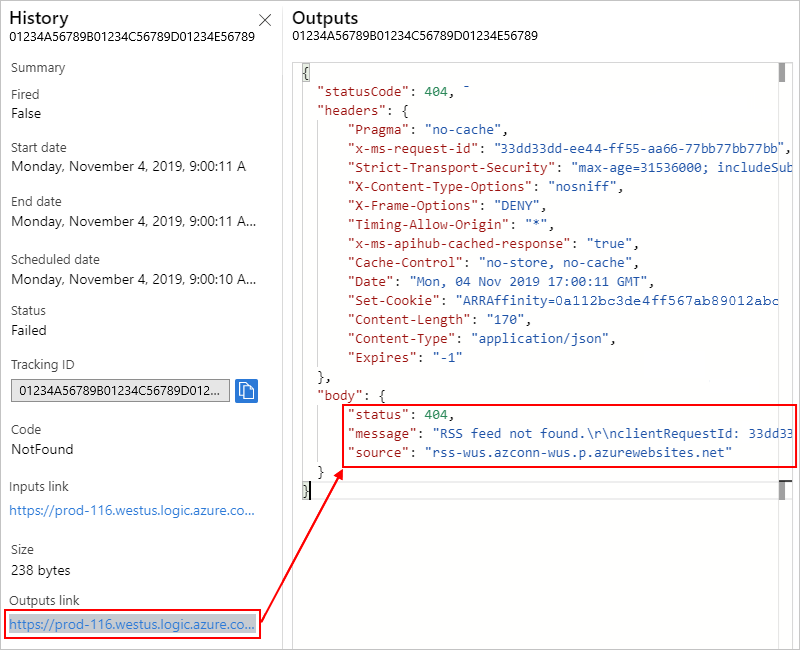Select the Cache-Control header line

(493, 262)
